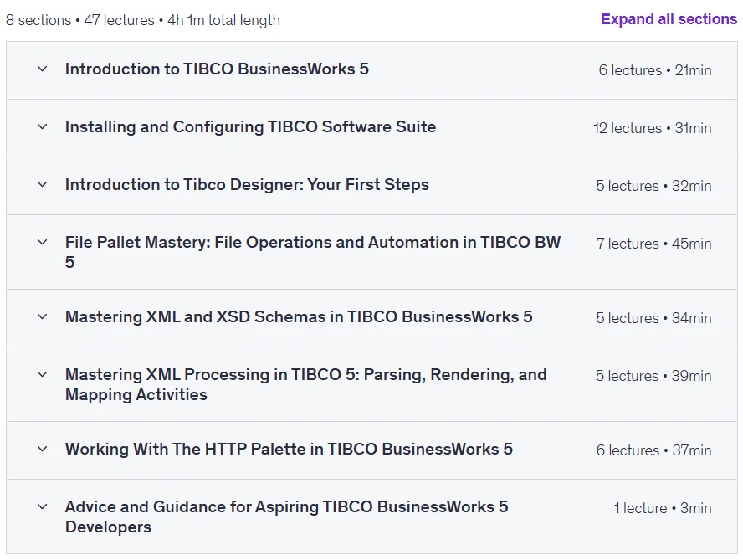The image size is (743, 560).
Task: Expand chevron for Working With The HTTP Palette
Action: 42,450
